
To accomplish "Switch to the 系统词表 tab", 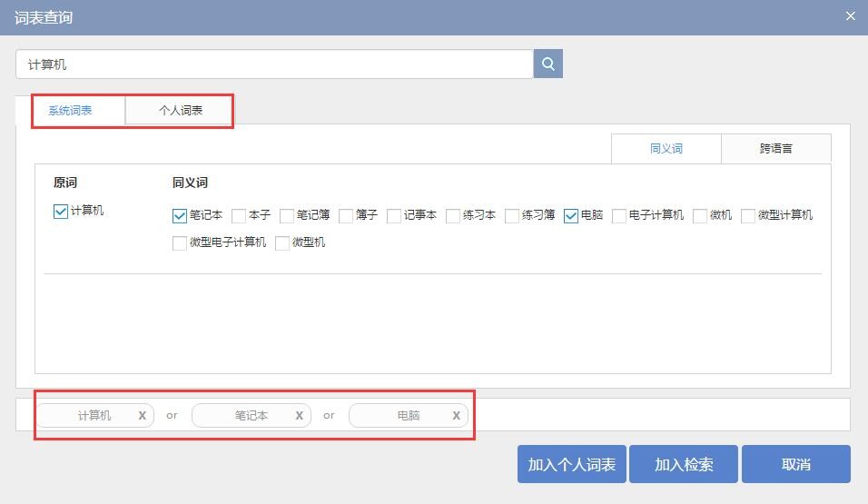I will [70, 111].
